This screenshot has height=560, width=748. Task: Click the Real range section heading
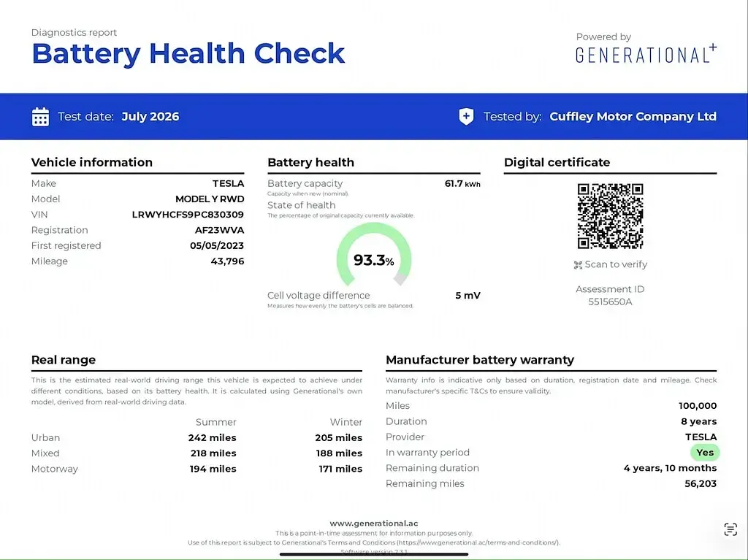click(x=64, y=360)
